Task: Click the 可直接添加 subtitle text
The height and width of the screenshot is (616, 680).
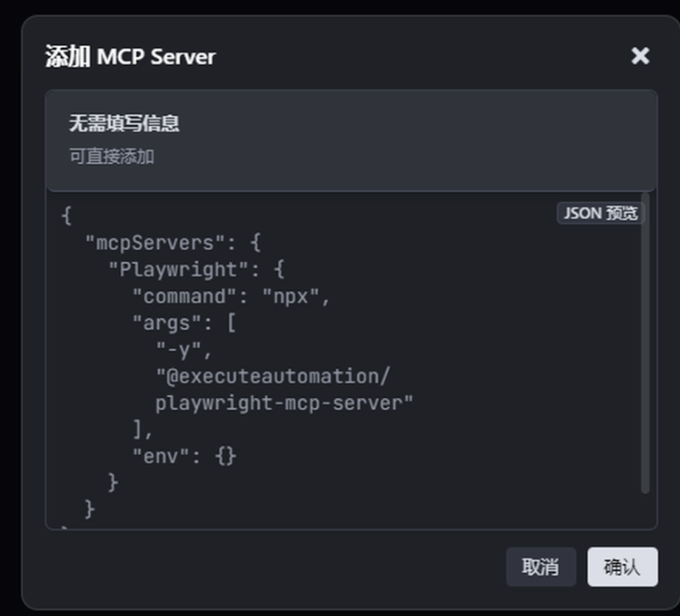Action: [x=111, y=156]
